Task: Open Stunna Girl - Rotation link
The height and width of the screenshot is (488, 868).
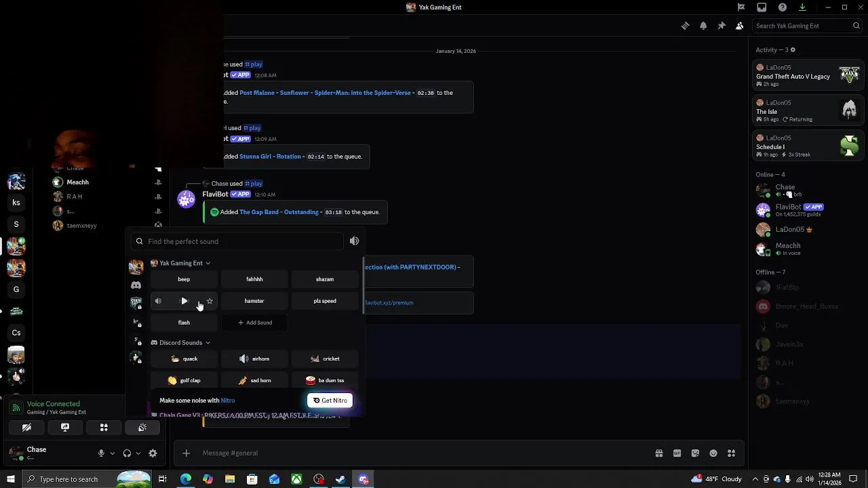Action: (270, 157)
